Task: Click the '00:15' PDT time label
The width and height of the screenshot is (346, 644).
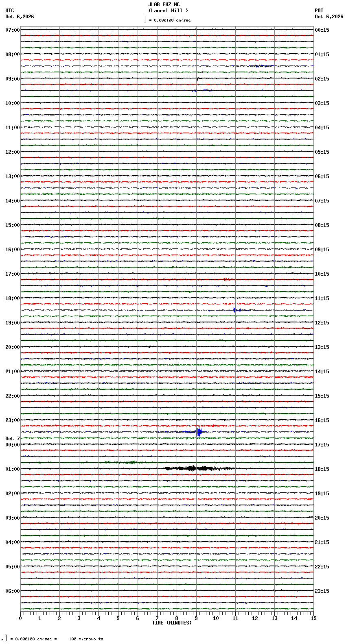Action: pyautogui.click(x=322, y=30)
